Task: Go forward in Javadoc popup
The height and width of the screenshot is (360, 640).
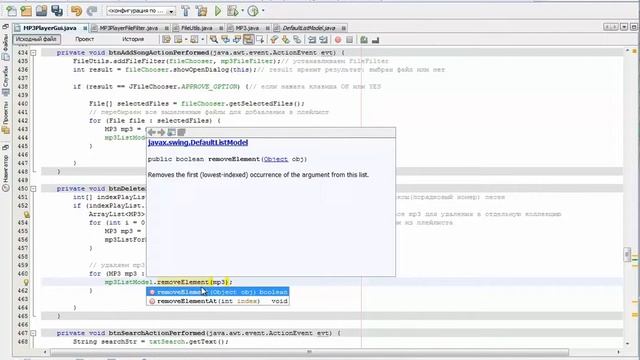Action: tap(161, 132)
